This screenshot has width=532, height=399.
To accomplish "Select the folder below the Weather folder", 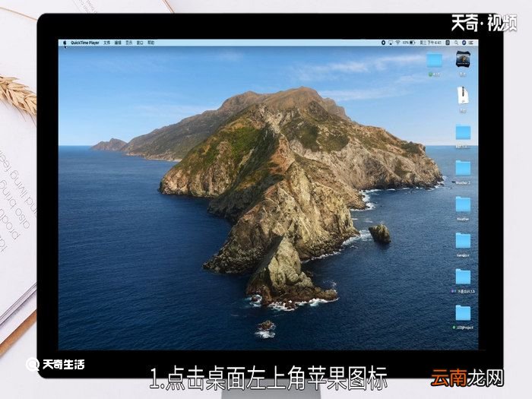I will (x=463, y=241).
